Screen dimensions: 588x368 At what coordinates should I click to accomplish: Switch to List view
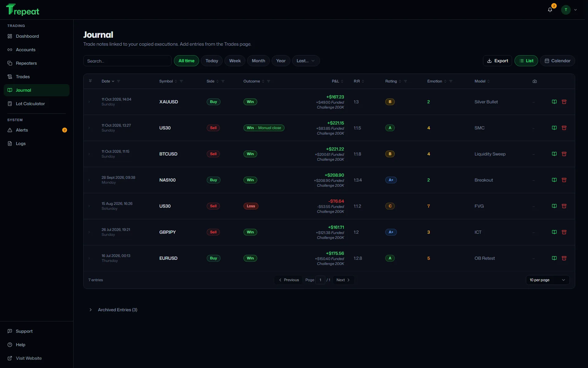(x=526, y=61)
